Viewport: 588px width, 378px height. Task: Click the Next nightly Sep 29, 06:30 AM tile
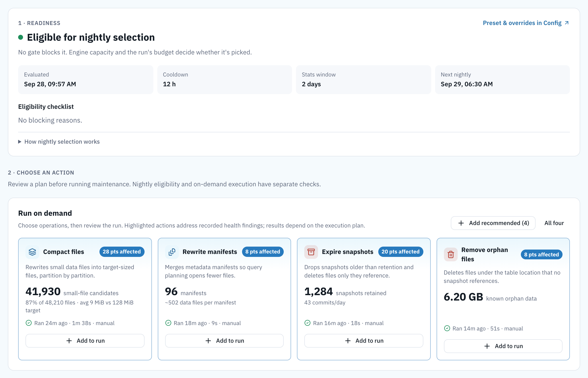pyautogui.click(x=502, y=79)
